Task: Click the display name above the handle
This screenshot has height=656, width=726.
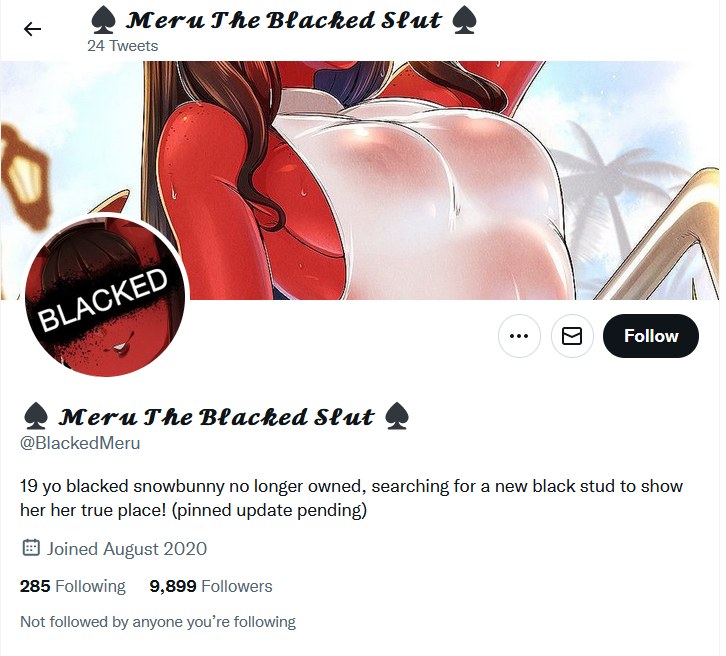Action: point(216,416)
